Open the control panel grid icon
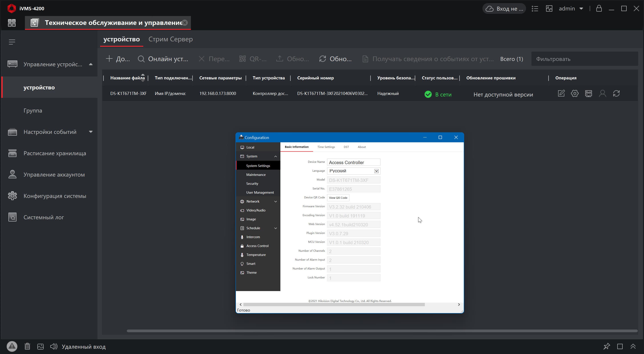 tap(12, 23)
